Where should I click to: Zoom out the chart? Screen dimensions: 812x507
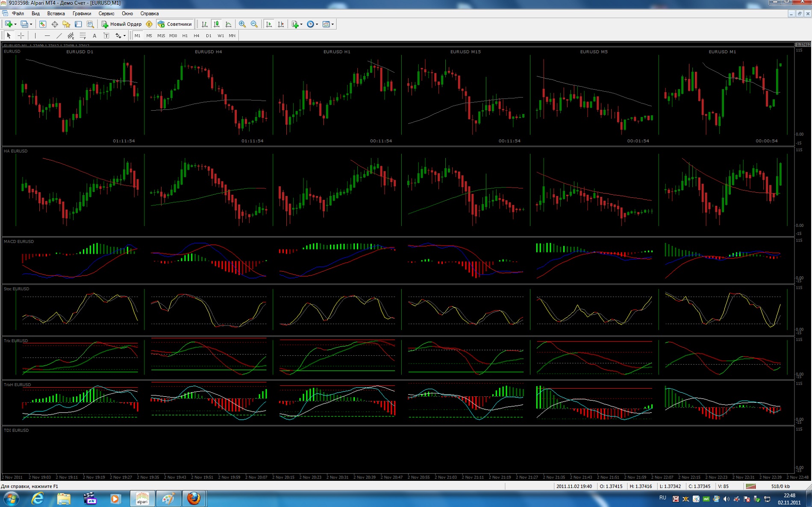254,24
